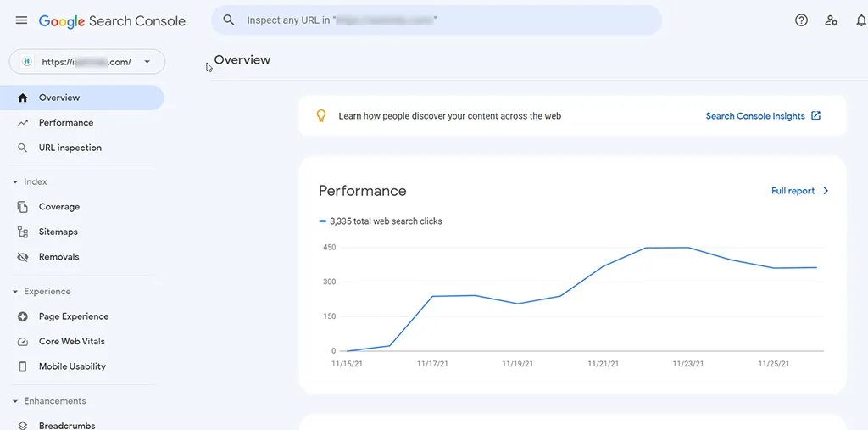Click the 'Learn how people discover your content' text
868x430 pixels.
(450, 116)
